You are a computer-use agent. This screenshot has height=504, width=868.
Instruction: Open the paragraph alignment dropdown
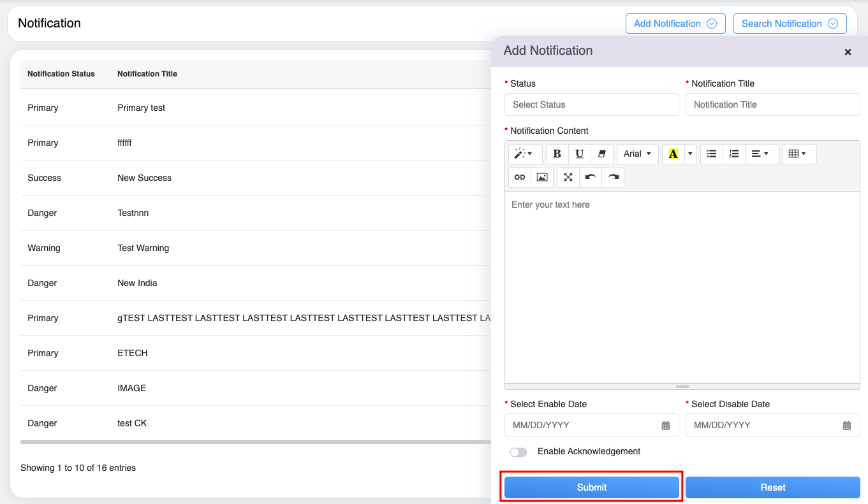coord(760,154)
